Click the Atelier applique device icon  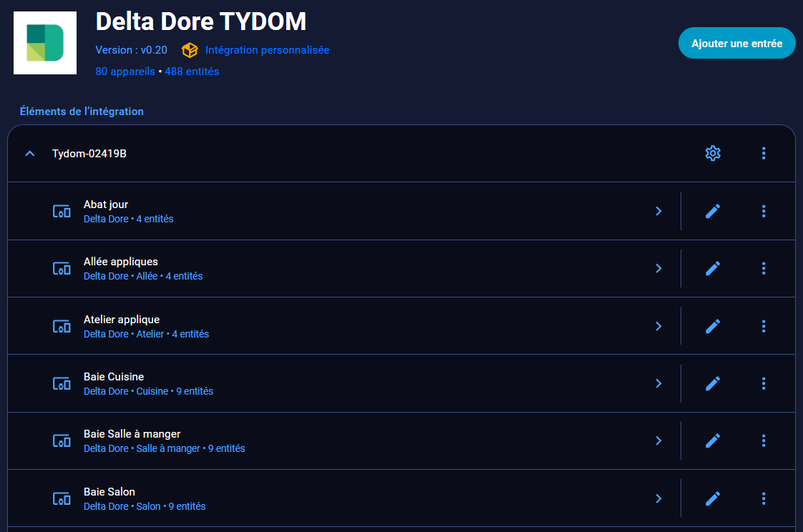[62, 326]
